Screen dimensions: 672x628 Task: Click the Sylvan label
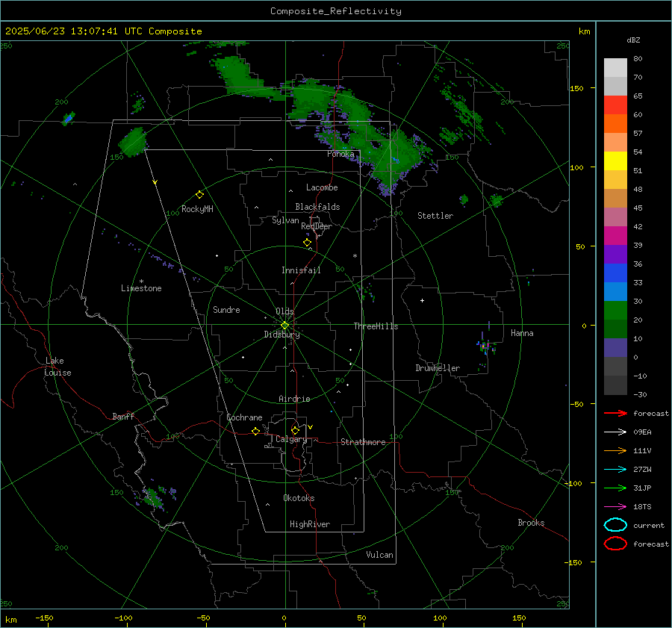pyautogui.click(x=285, y=220)
